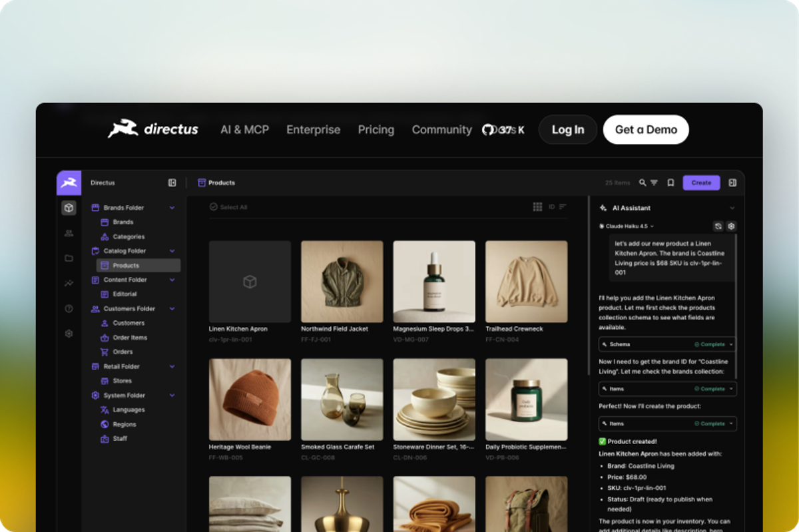Image resolution: width=799 pixels, height=532 pixels.
Task: Click the bookmark icon beside Create
Action: (670, 182)
